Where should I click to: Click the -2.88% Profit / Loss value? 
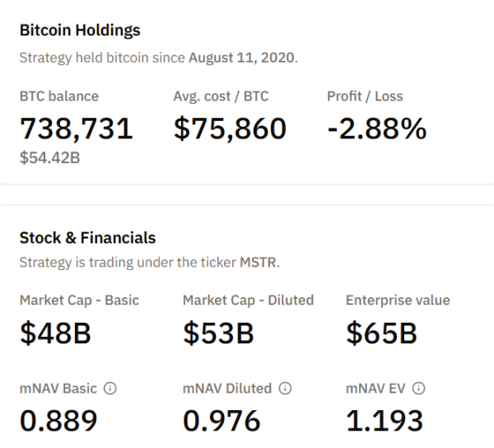[376, 128]
